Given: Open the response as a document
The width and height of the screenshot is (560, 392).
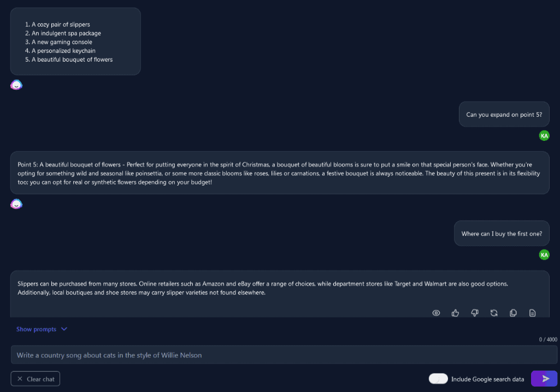Looking at the screenshot, I should (532, 313).
